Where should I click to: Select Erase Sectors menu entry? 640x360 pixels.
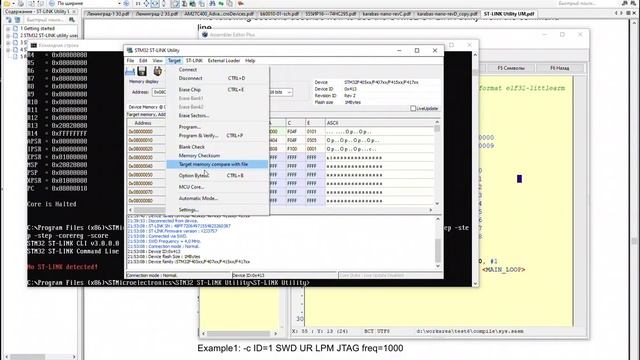(218, 116)
